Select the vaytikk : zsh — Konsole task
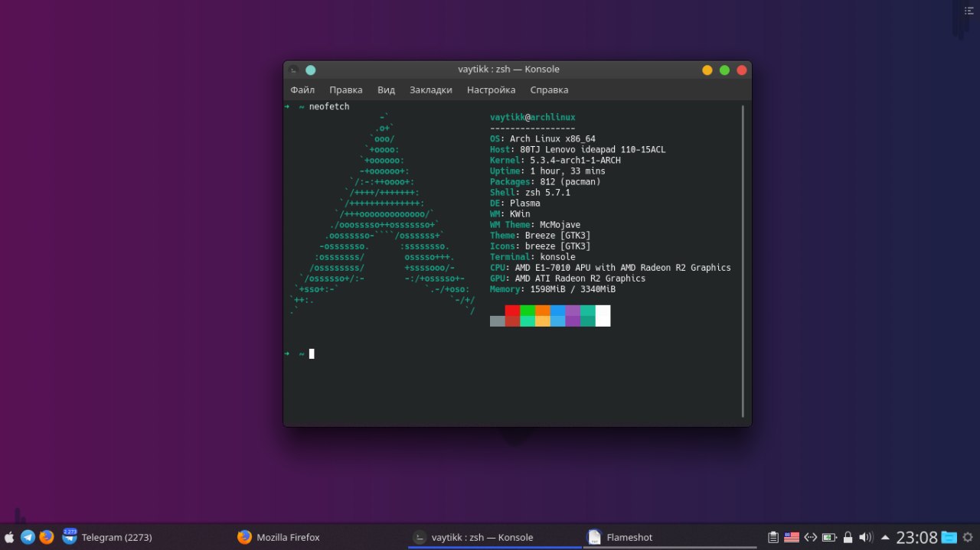980x550 pixels. (x=495, y=537)
